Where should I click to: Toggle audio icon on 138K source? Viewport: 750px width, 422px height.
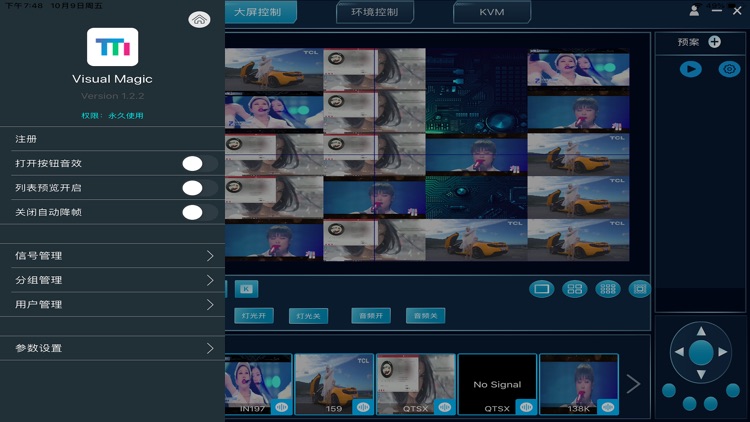pos(608,407)
